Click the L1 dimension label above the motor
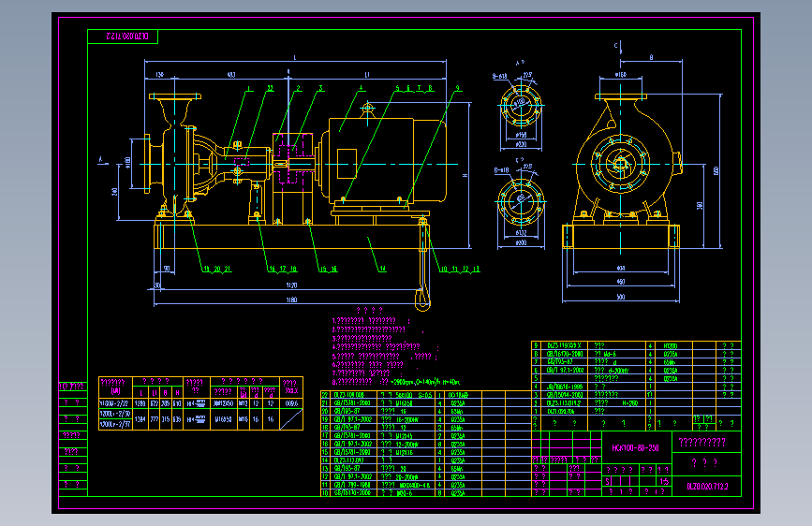The height and width of the screenshot is (526, 812). [367, 75]
